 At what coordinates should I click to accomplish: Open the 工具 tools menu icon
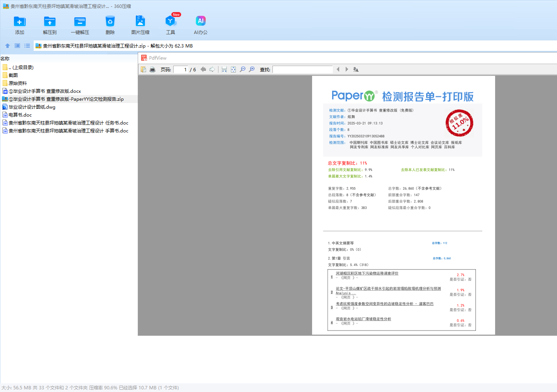pyautogui.click(x=171, y=22)
